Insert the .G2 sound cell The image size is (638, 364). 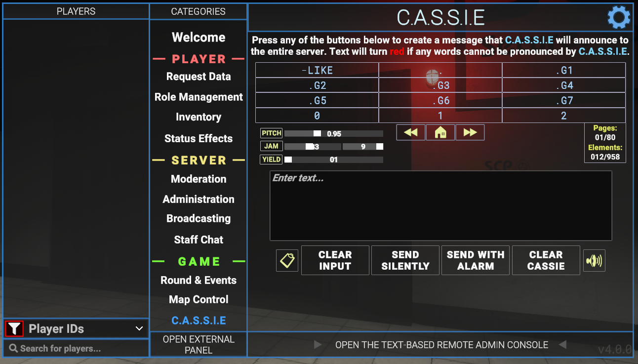317,85
